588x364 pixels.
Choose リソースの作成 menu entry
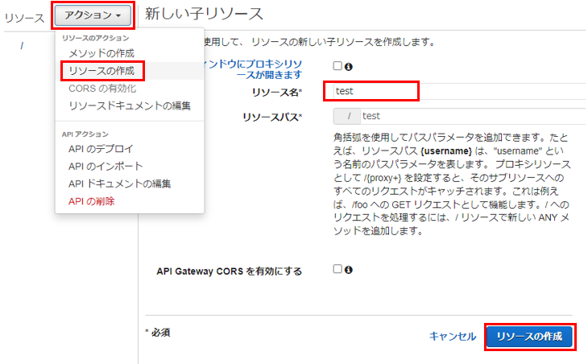[101, 71]
